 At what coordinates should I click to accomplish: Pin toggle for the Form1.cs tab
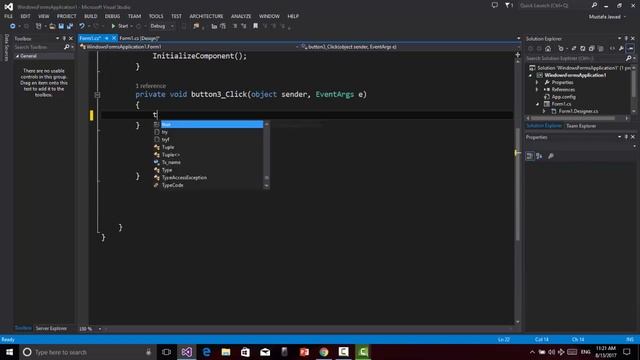point(107,38)
